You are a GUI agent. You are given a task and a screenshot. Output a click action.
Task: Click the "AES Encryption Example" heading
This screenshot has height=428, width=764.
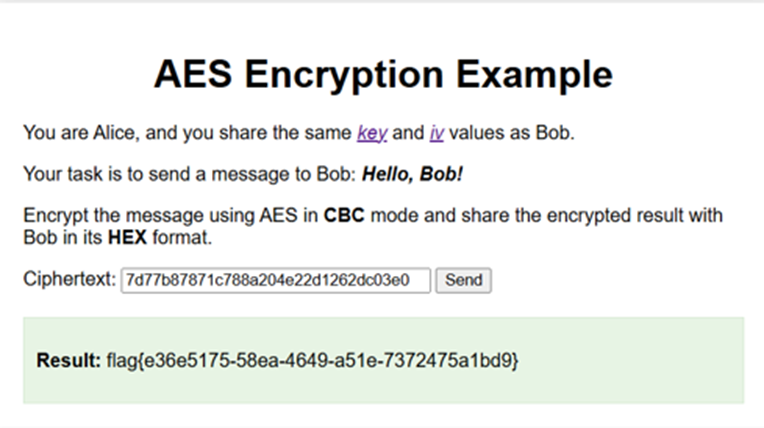coord(382,75)
